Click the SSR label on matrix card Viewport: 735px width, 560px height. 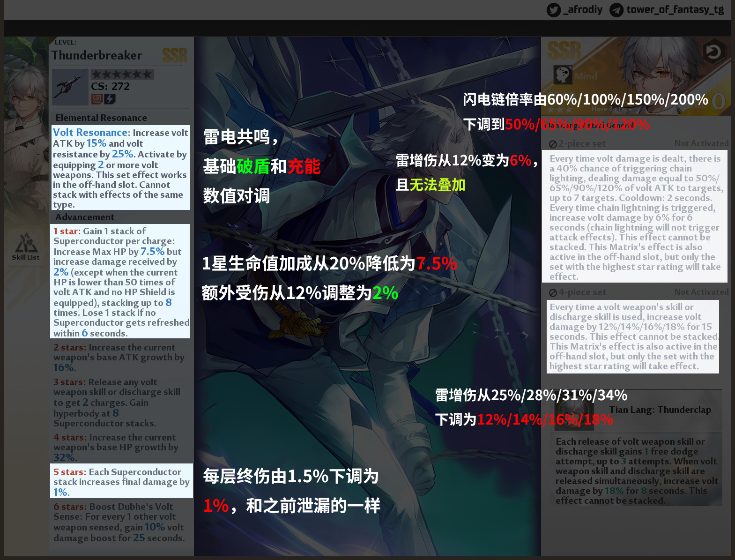(564, 51)
